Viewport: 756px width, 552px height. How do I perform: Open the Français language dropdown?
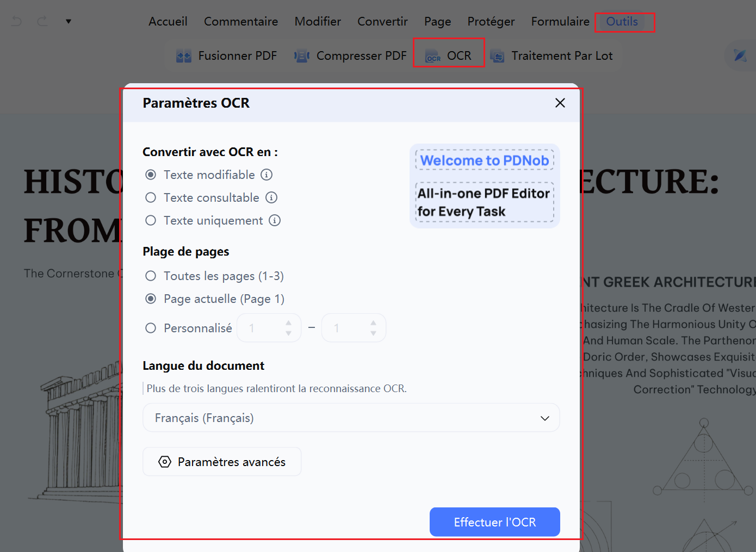(351, 418)
